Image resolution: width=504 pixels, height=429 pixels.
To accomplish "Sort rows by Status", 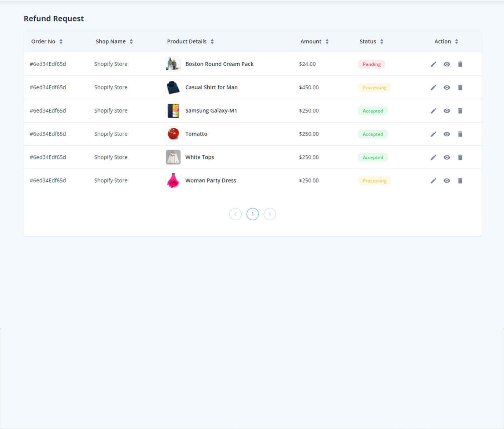I will coord(382,41).
